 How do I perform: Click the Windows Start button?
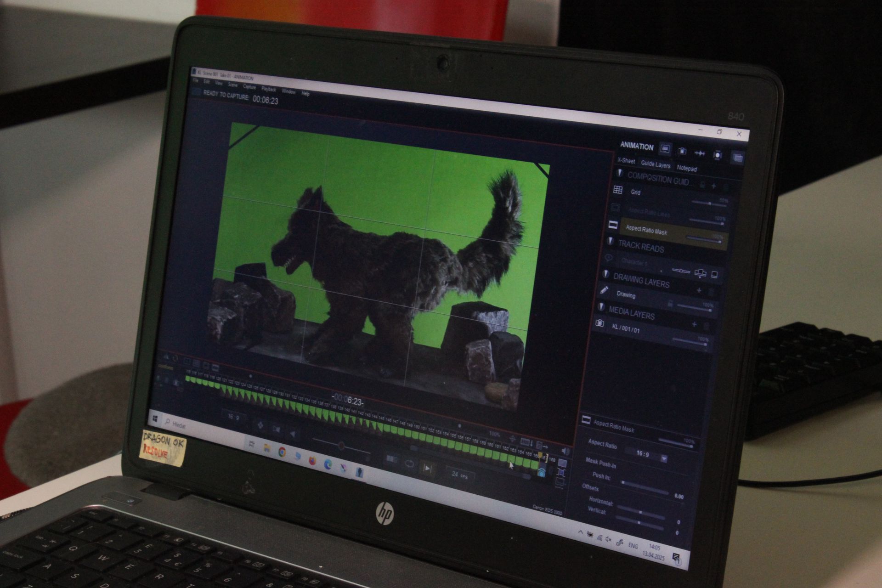click(x=155, y=419)
